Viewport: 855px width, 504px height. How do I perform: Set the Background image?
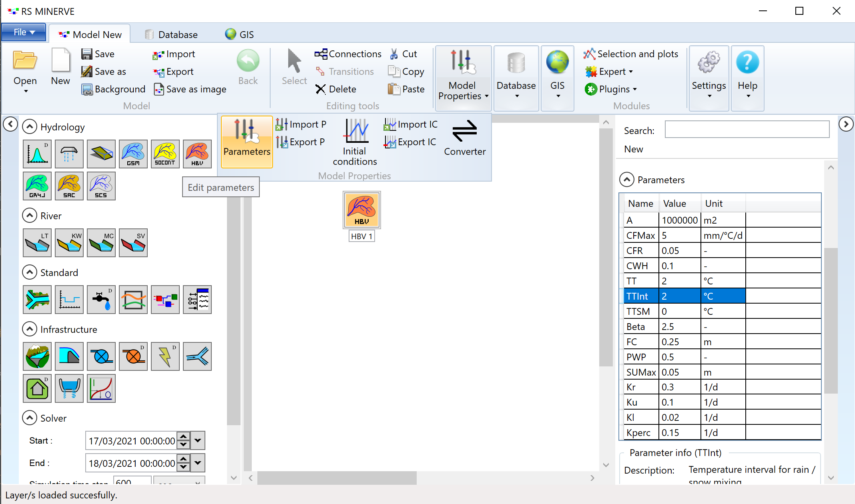click(x=113, y=89)
